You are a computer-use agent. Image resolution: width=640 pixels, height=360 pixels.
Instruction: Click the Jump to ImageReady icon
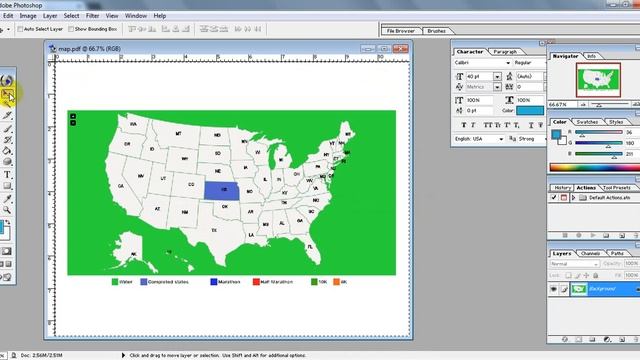(7, 278)
